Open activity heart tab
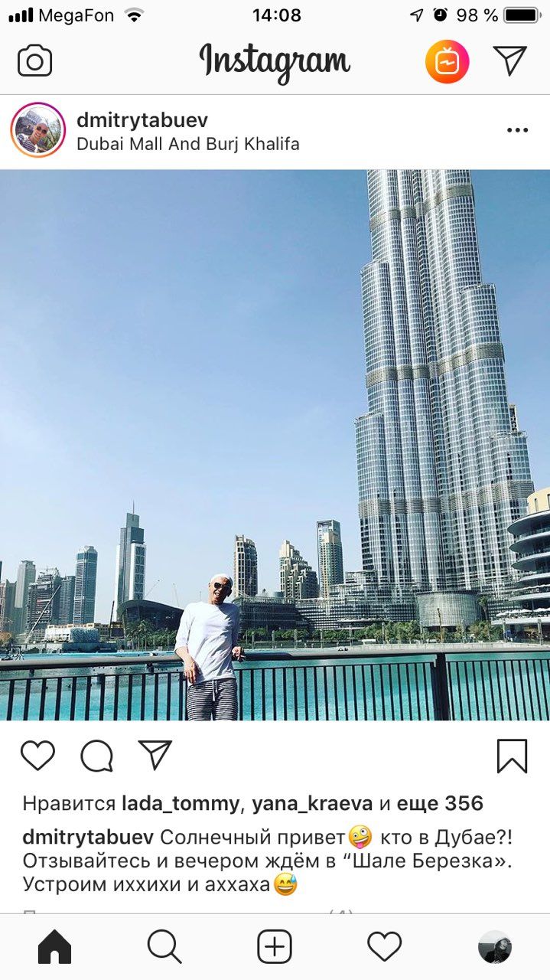Viewport: 550px width, 980px height. point(385,948)
